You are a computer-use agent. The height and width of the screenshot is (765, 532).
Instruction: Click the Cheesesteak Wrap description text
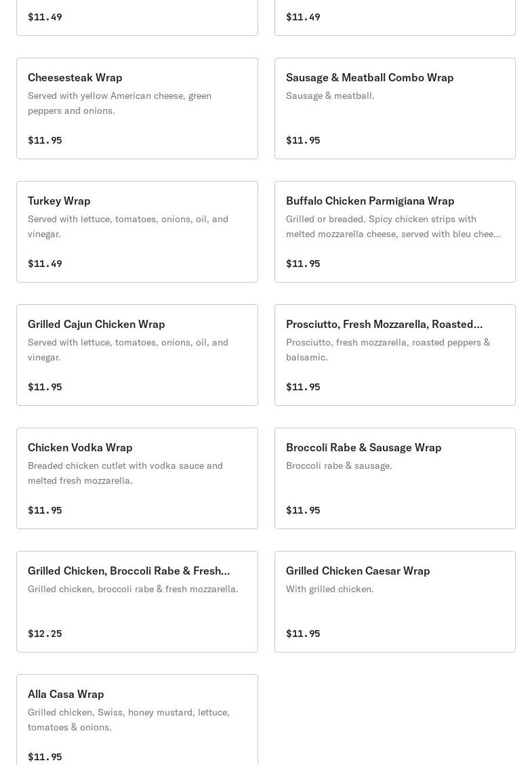point(119,103)
